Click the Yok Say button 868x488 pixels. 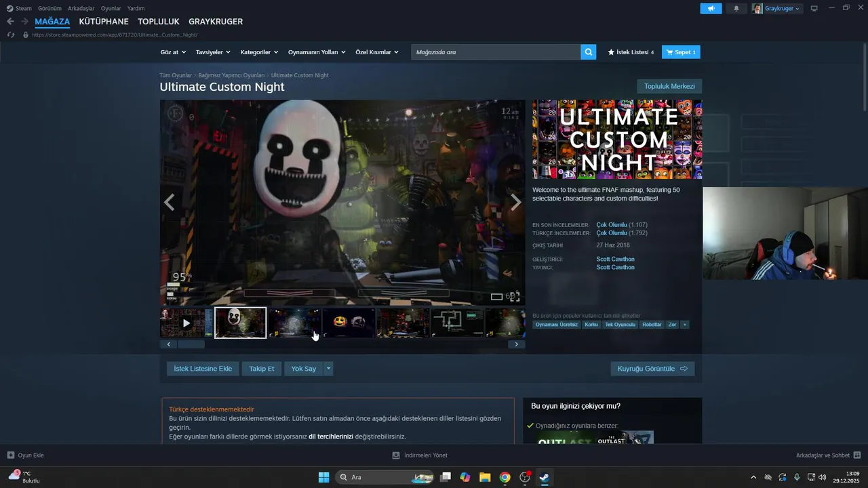pos(304,369)
